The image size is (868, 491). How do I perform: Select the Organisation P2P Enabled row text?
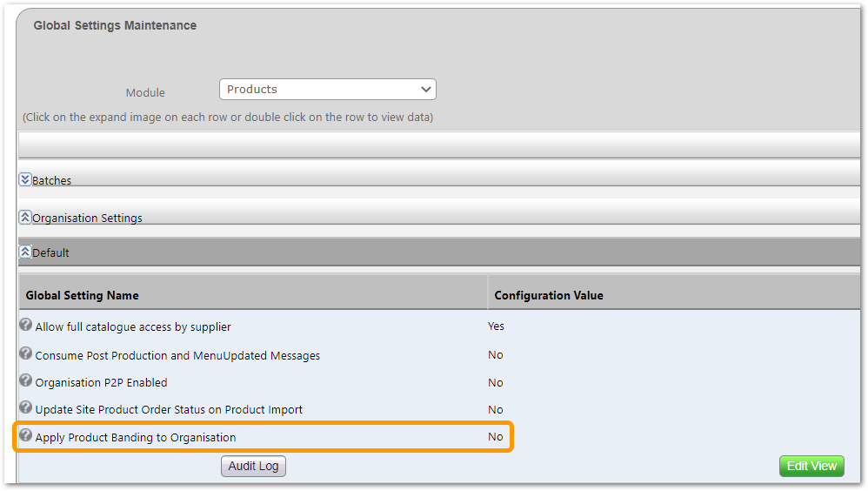pyautogui.click(x=101, y=382)
